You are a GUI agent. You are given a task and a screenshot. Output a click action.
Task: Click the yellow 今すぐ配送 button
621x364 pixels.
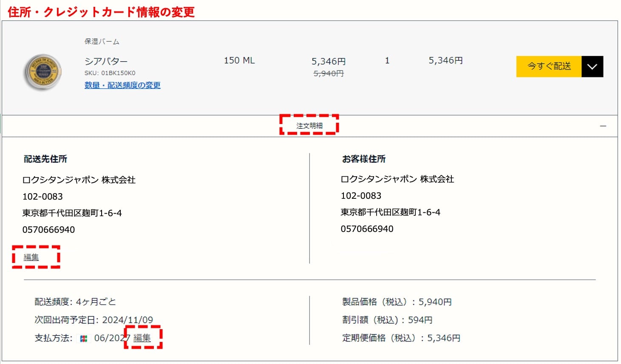[549, 66]
